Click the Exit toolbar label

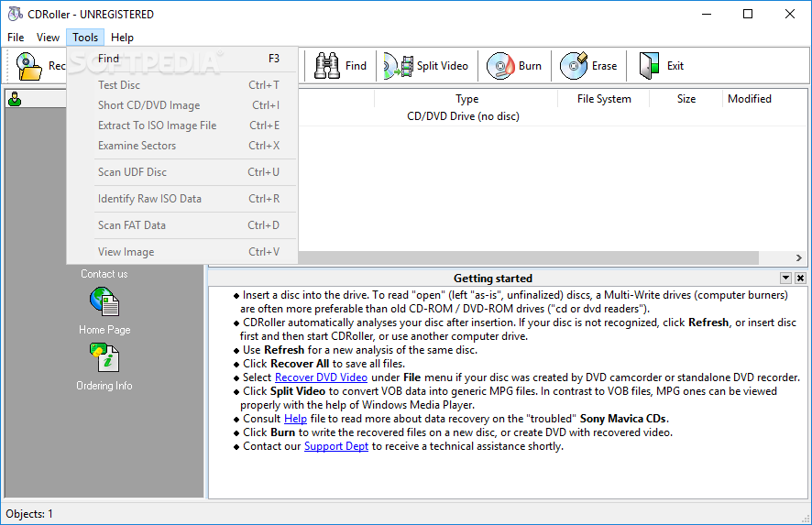[675, 66]
